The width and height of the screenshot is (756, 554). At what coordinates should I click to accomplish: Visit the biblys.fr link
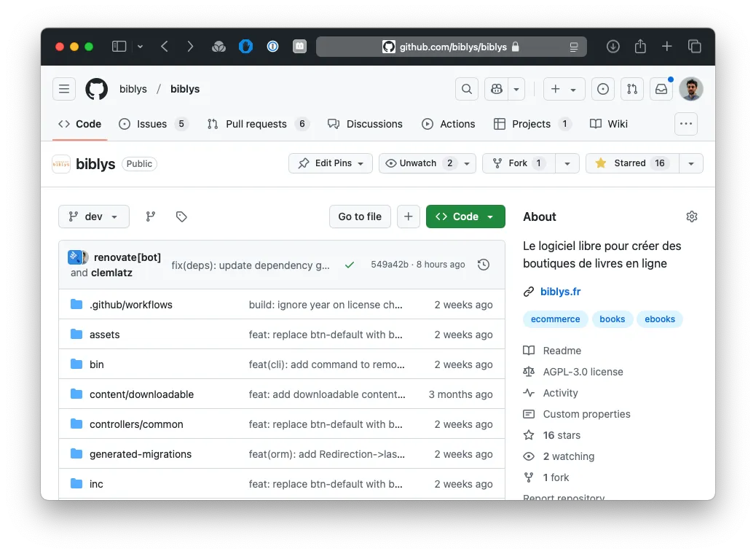560,291
